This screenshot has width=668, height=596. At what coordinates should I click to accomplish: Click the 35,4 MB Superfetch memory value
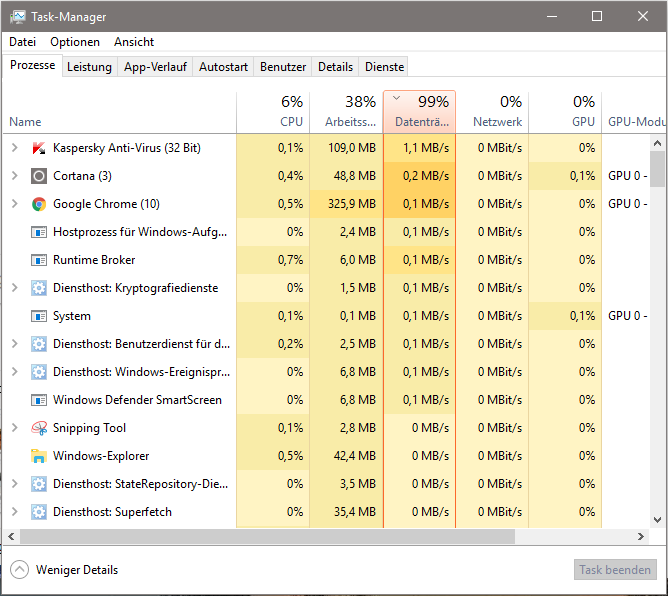[354, 512]
